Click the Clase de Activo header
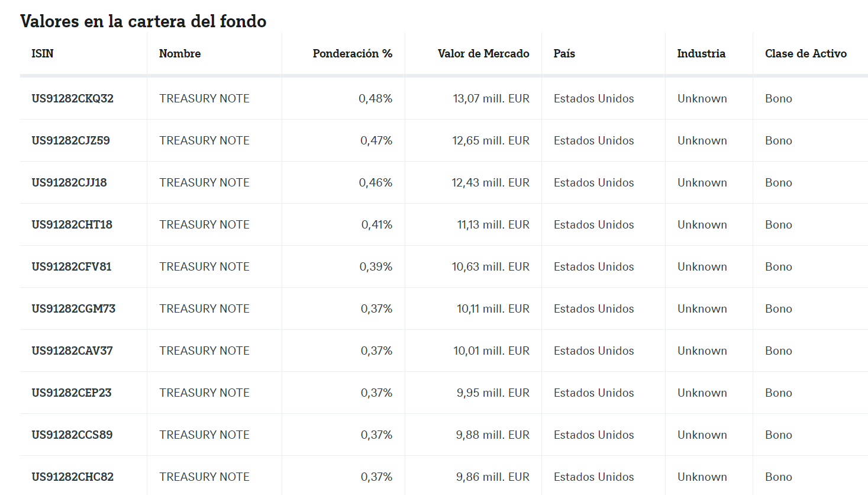The width and height of the screenshot is (868, 495). pyautogui.click(x=805, y=53)
